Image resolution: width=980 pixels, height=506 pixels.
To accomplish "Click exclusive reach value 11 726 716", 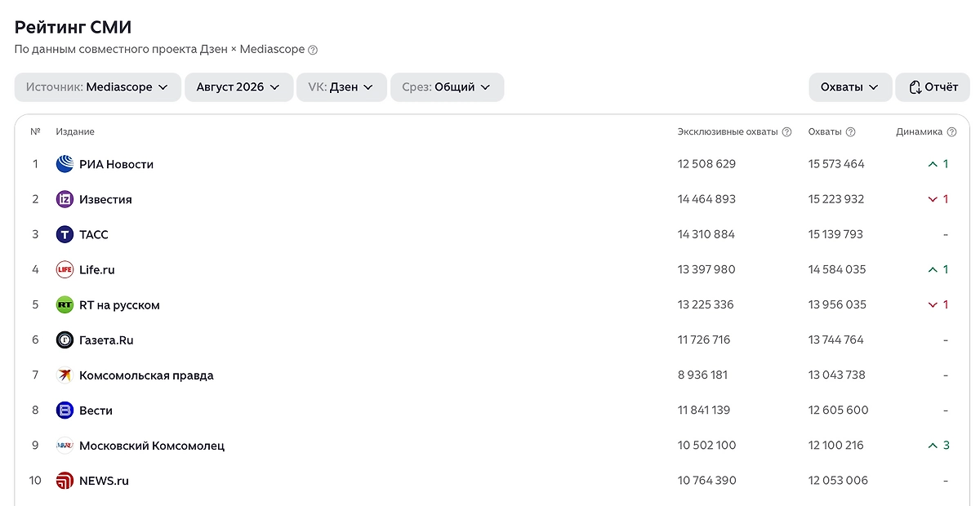I will tap(704, 340).
